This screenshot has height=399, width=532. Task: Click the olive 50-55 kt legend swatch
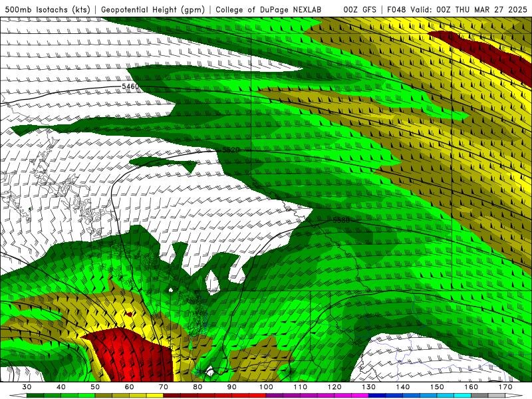[104, 396]
